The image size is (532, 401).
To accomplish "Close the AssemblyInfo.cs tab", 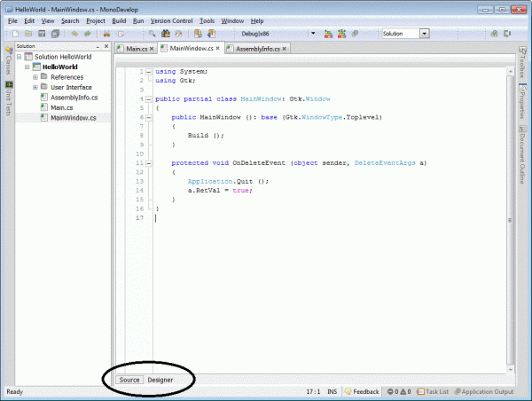I will 285,49.
